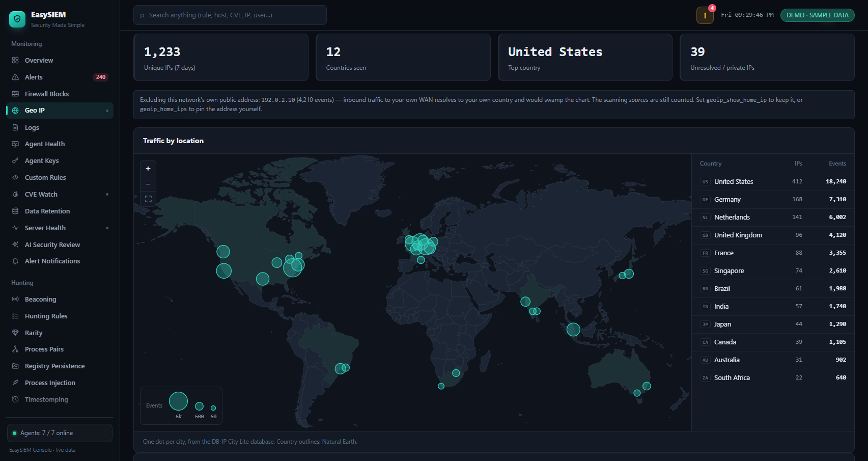Click the Logs document icon
This screenshot has height=461, width=868.
[15, 127]
